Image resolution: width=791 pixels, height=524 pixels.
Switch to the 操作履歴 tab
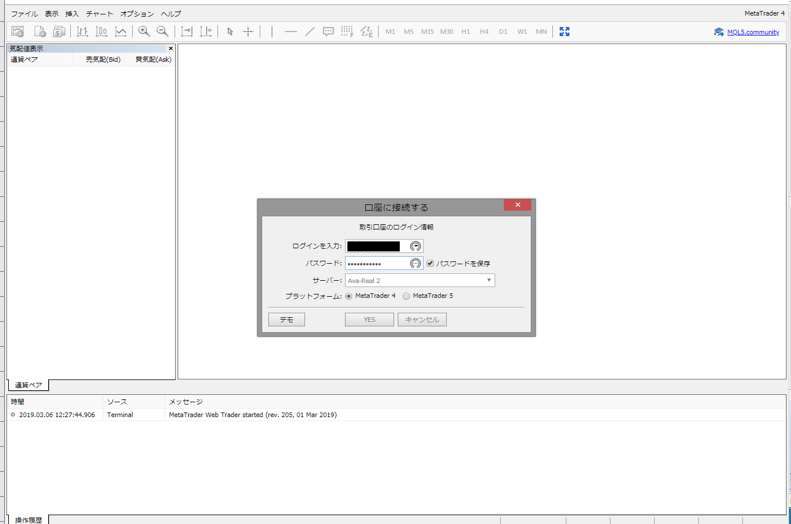(x=28, y=519)
